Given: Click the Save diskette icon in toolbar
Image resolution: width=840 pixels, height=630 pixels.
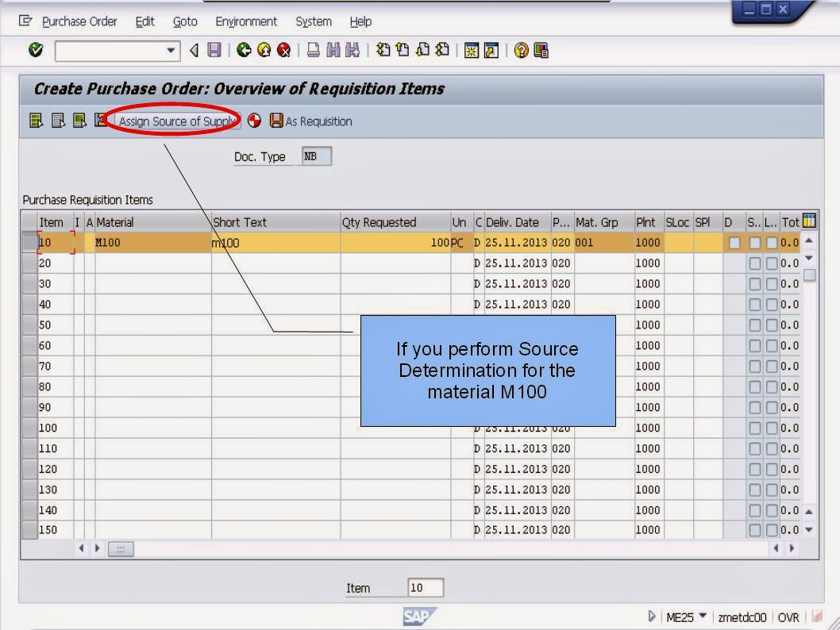Looking at the screenshot, I should tap(214, 50).
